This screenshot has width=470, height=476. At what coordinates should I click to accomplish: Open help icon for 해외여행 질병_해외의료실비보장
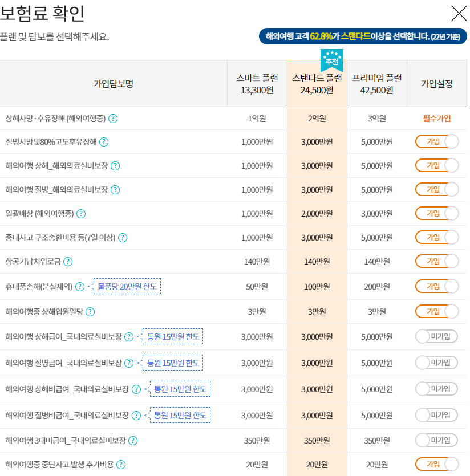click(115, 190)
